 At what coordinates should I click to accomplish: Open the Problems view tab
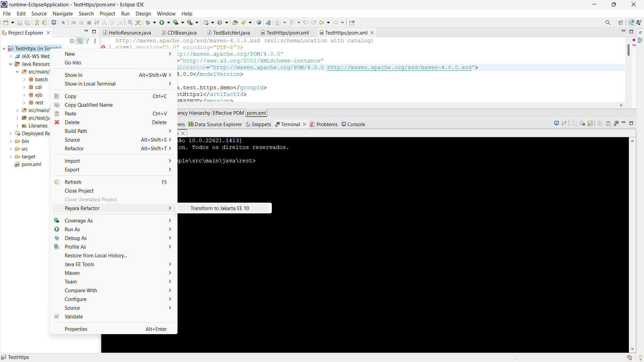(326, 124)
